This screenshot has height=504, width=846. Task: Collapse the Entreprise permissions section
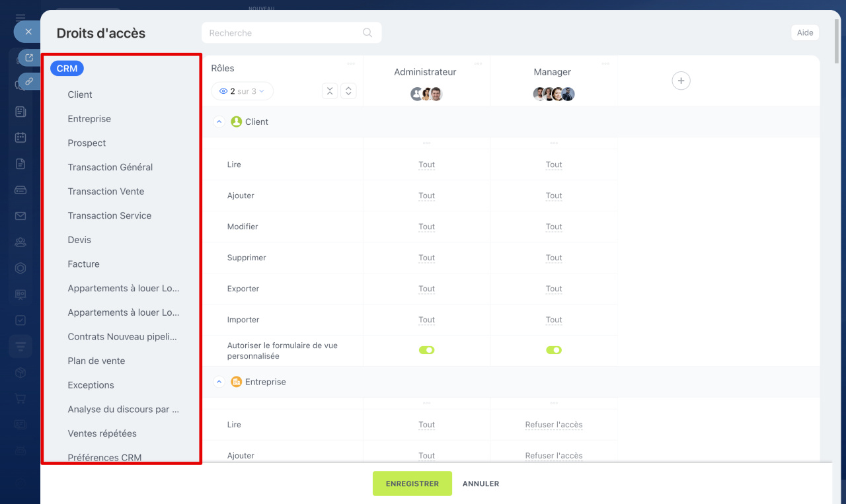(x=219, y=382)
